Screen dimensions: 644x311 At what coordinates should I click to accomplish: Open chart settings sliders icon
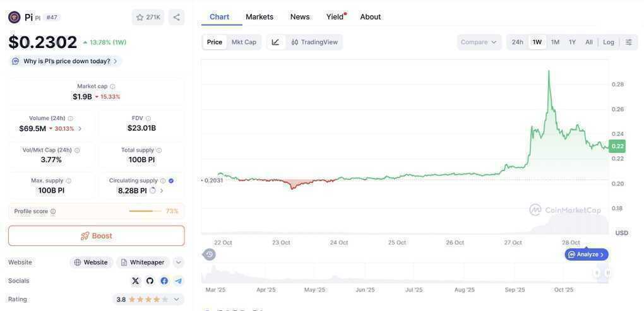[628, 42]
